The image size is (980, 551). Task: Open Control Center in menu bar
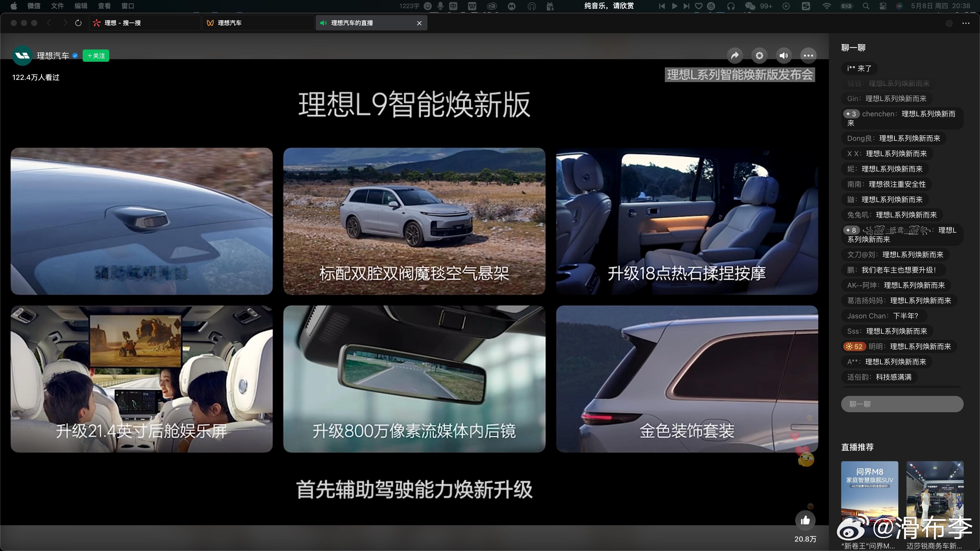[x=883, y=6]
